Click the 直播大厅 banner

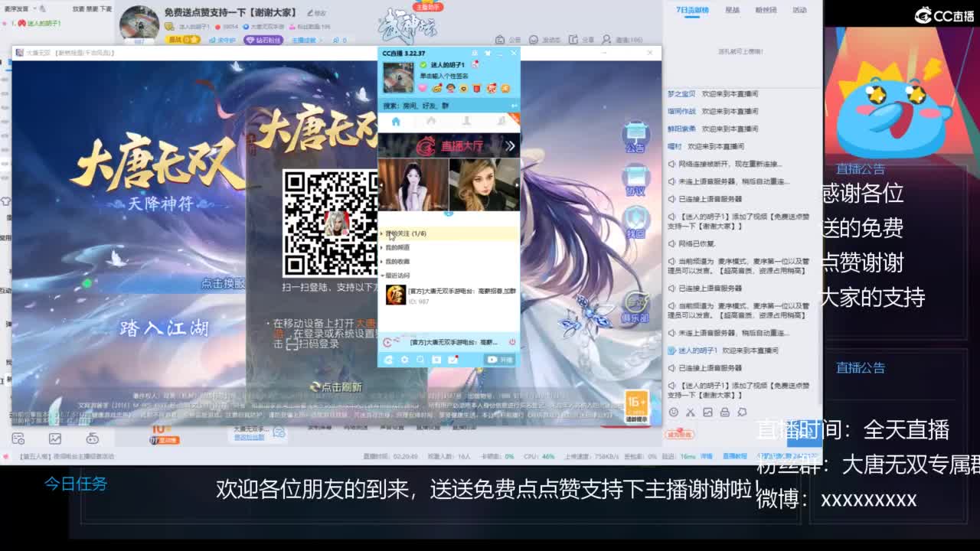[x=449, y=145]
